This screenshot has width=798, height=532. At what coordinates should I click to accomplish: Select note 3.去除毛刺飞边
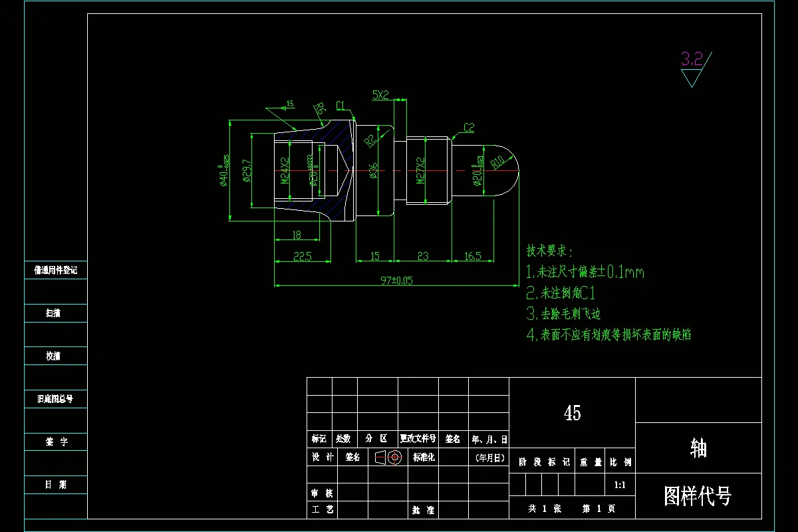(x=564, y=313)
